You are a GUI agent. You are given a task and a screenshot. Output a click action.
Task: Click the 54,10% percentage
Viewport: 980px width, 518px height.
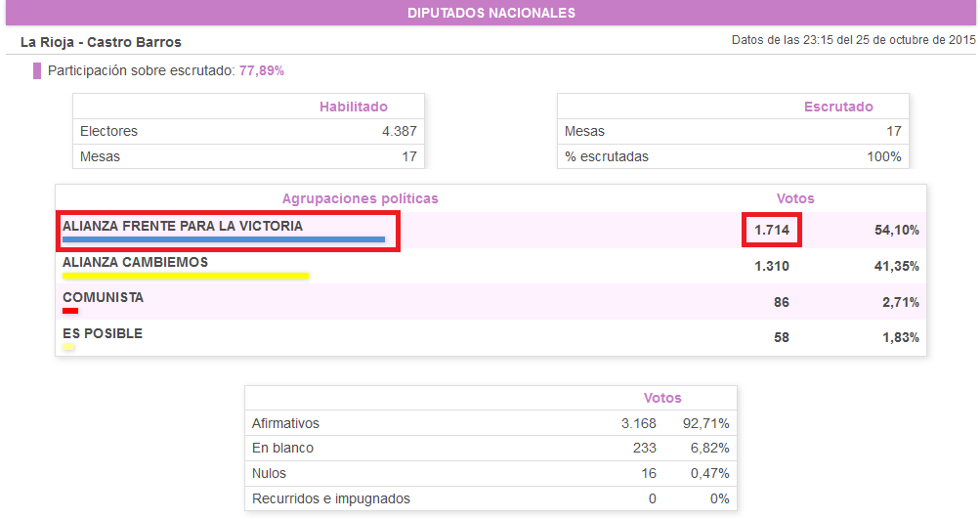897,230
